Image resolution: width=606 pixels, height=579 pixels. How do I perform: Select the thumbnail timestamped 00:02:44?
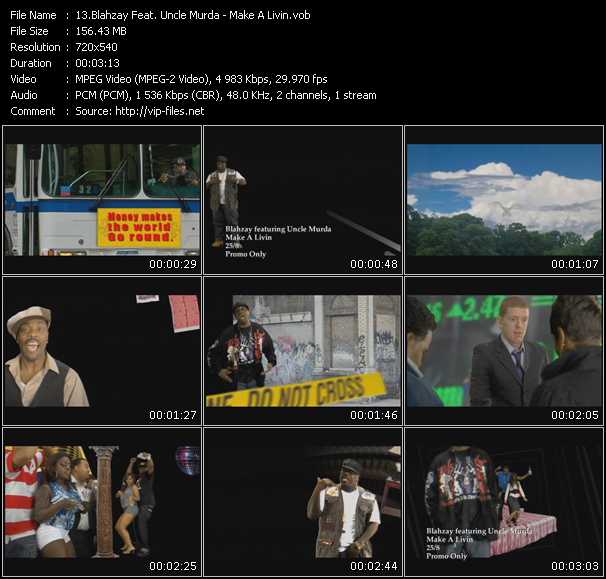point(303,502)
